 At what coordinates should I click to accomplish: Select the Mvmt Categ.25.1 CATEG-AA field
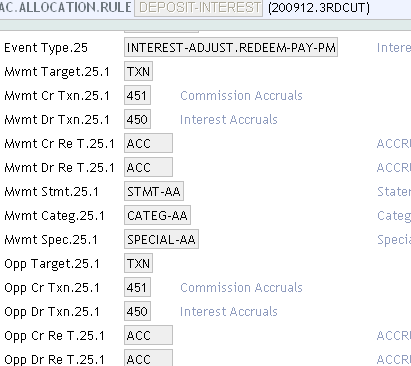coord(157,215)
